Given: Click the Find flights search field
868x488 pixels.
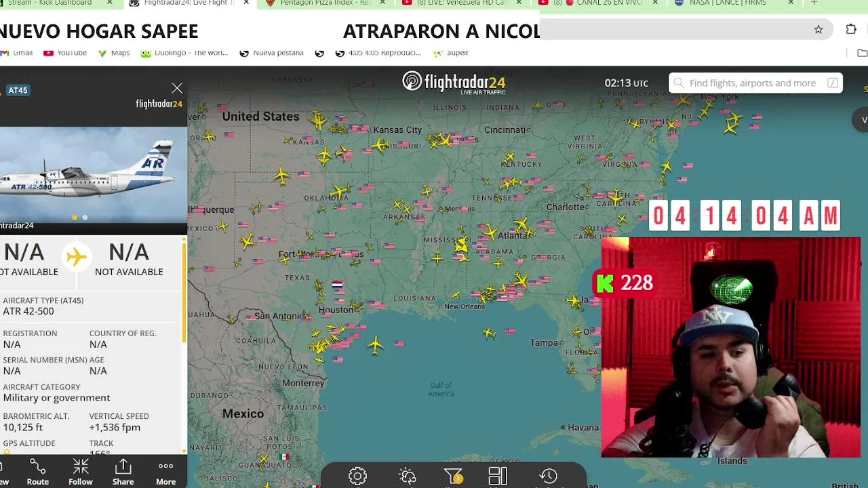Looking at the screenshot, I should click(x=755, y=83).
